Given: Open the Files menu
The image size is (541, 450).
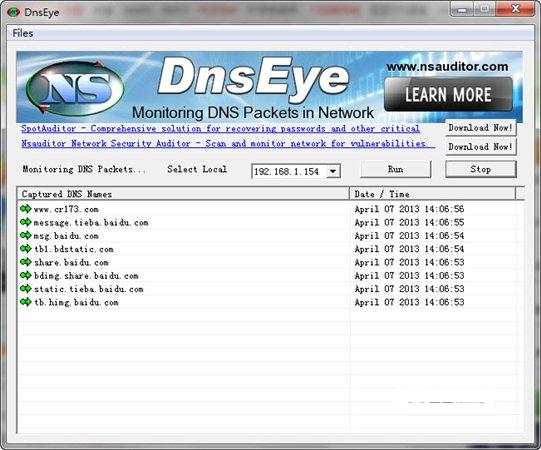Looking at the screenshot, I should tap(23, 33).
